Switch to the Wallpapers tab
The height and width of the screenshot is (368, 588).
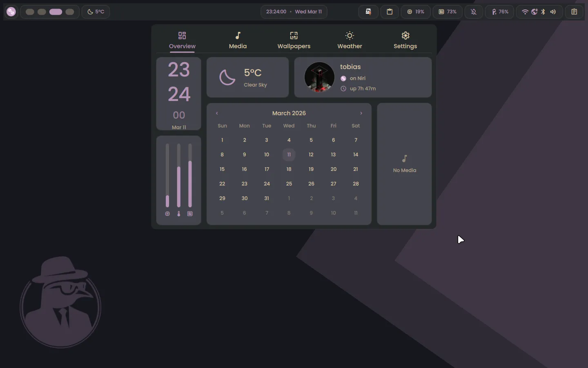pyautogui.click(x=294, y=40)
